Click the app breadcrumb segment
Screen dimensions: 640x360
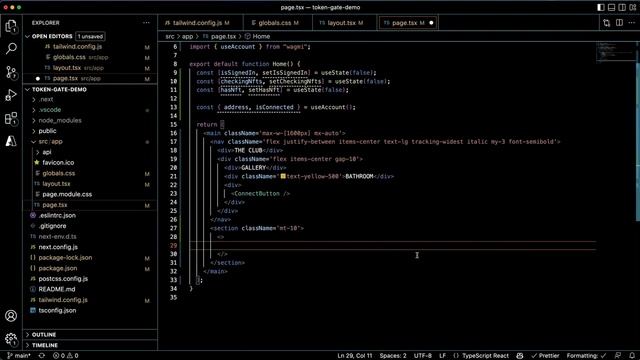point(187,36)
